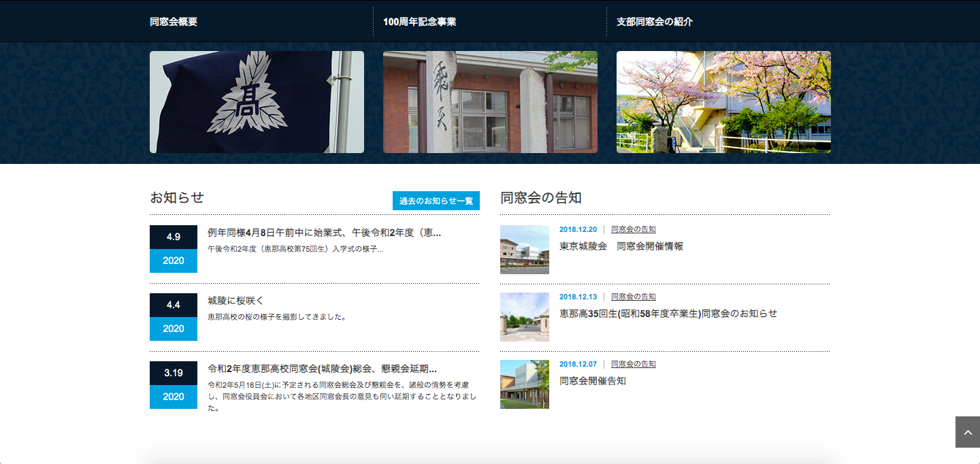Open the 支部同窓会の紹介 section heading
Viewport: 980px width, 464px height.
(x=654, y=22)
